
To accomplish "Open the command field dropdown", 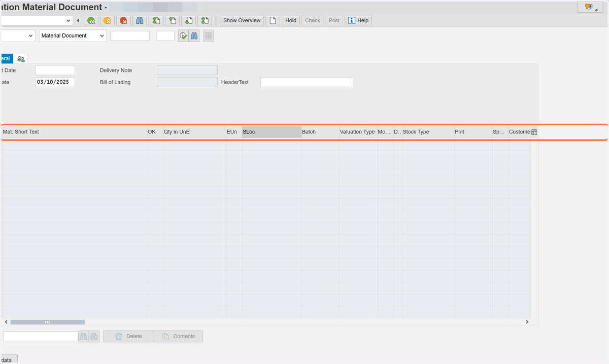I will [69, 21].
